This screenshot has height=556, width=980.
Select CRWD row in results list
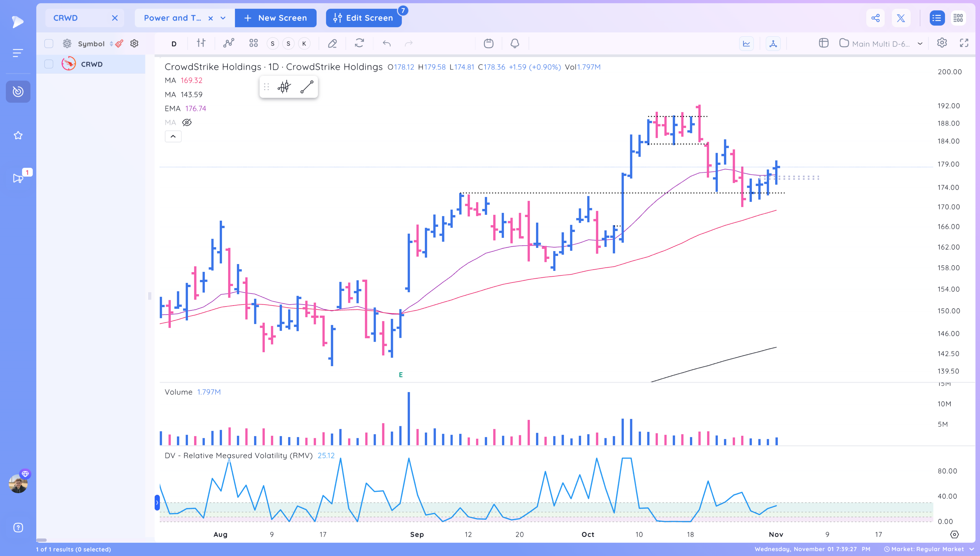point(91,64)
